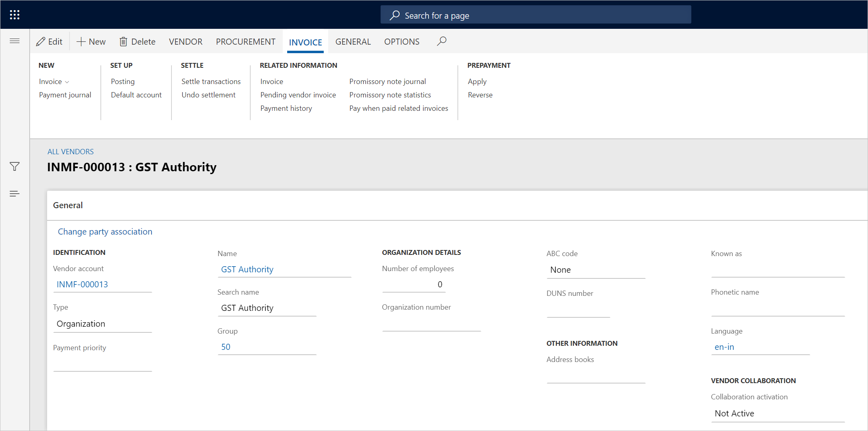
Task: Click the Type Organization field
Action: (102, 324)
